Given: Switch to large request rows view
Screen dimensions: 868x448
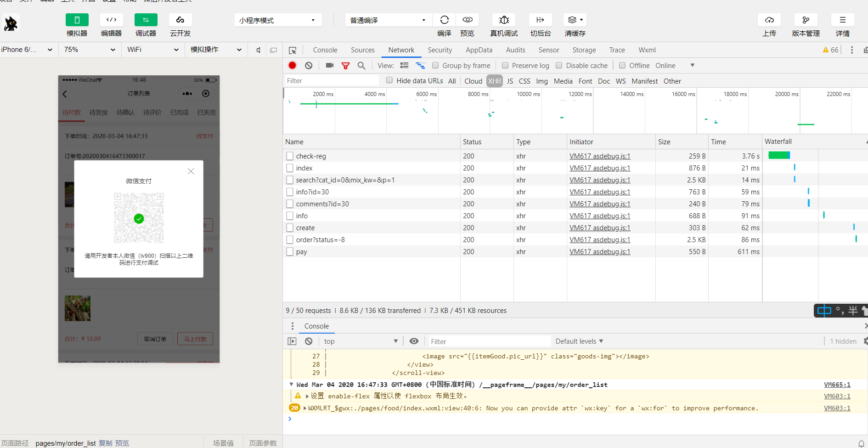Looking at the screenshot, I should [x=404, y=65].
